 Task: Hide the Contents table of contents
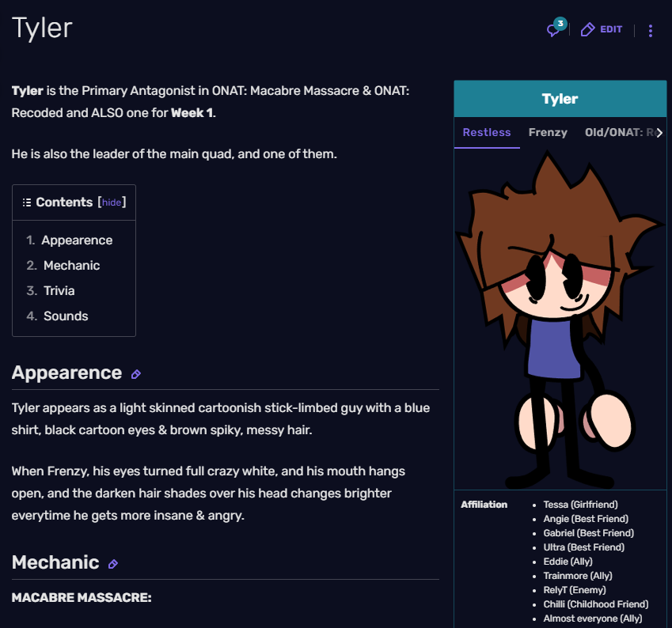pyautogui.click(x=112, y=202)
